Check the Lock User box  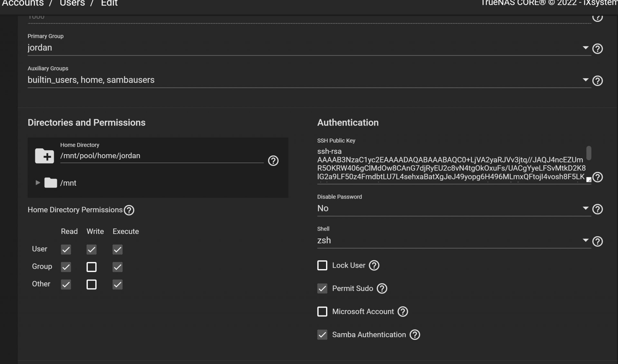pyautogui.click(x=322, y=266)
